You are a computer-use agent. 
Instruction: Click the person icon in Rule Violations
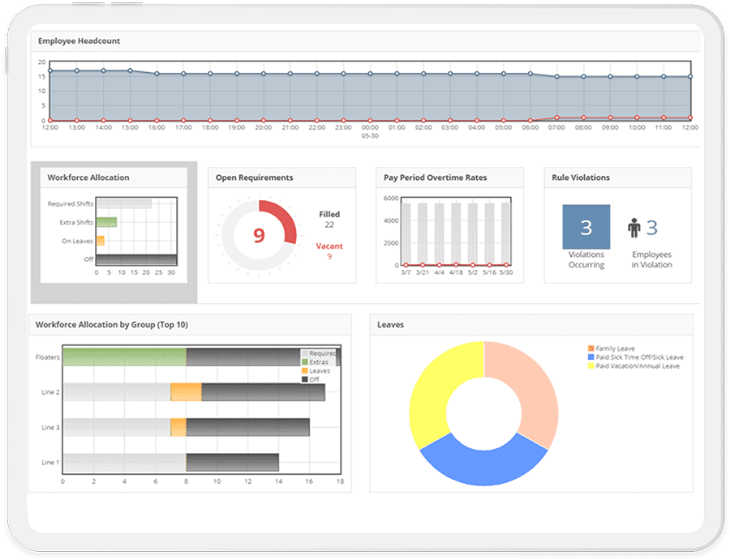point(633,228)
